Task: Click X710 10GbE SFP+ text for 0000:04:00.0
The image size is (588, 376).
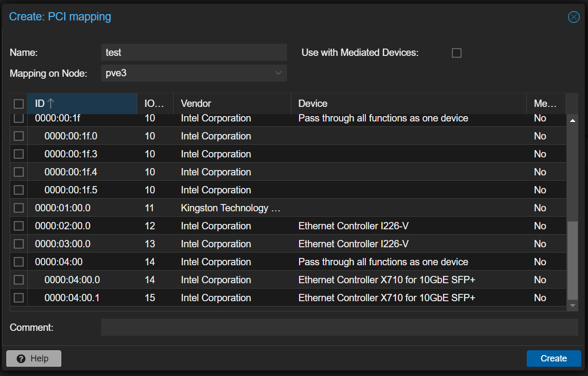Action: pos(387,280)
